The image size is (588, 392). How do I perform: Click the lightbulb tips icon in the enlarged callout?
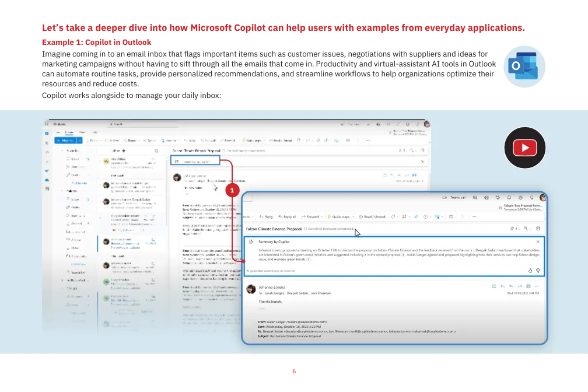(x=531, y=197)
